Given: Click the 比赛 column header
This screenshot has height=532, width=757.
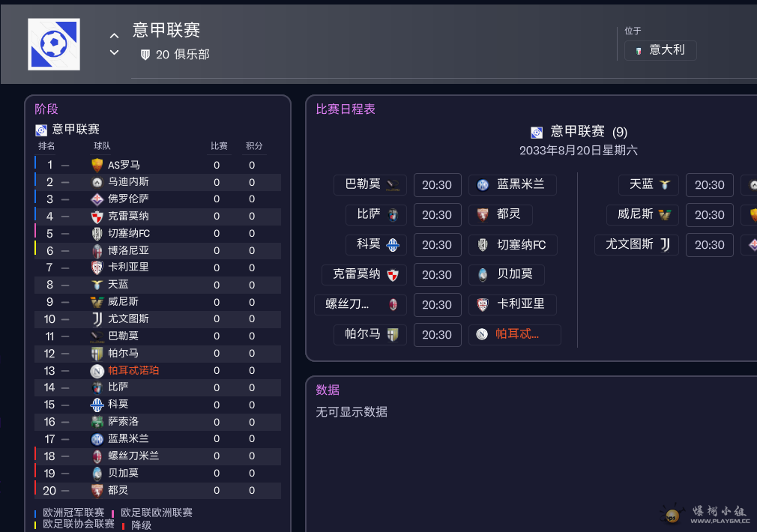Looking at the screenshot, I should [x=219, y=146].
